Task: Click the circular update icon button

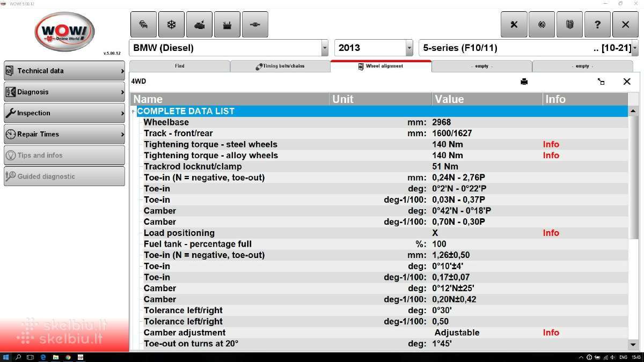Action: pos(542,25)
